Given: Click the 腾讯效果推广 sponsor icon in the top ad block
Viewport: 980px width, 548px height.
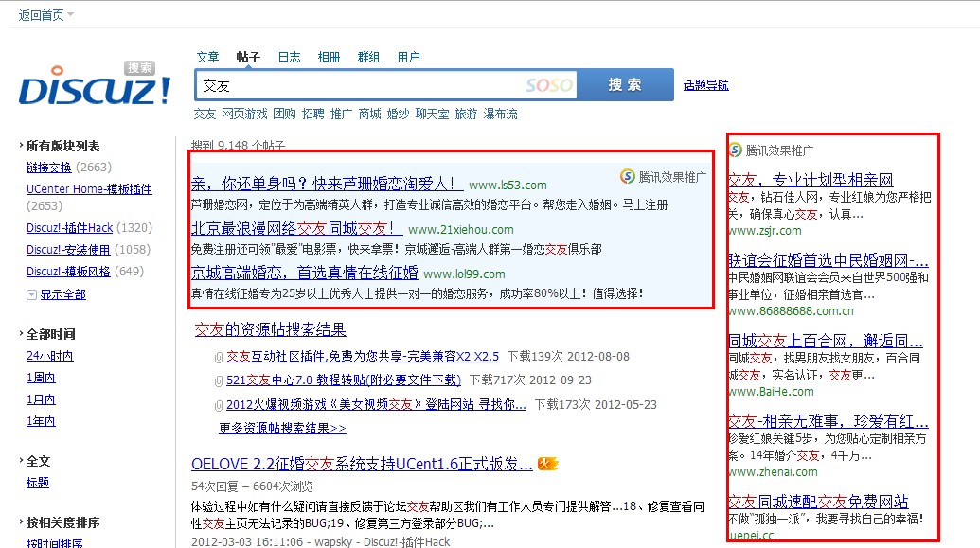Looking at the screenshot, I should tap(626, 174).
